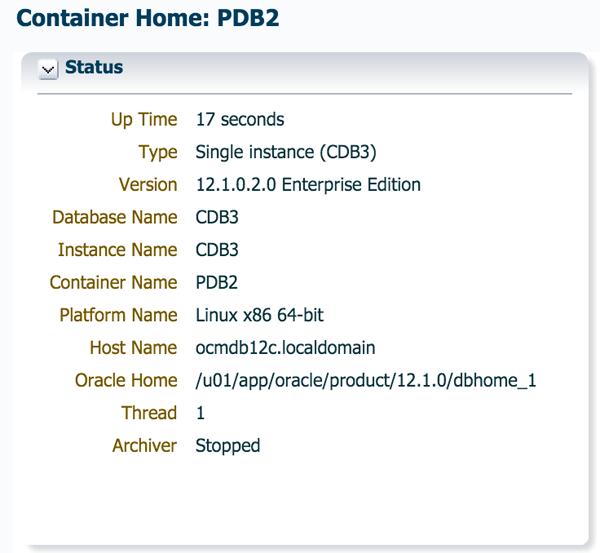This screenshot has width=600, height=553.
Task: Select the 12.1.0.2.0 Enterprise Edition text
Action: (x=308, y=185)
